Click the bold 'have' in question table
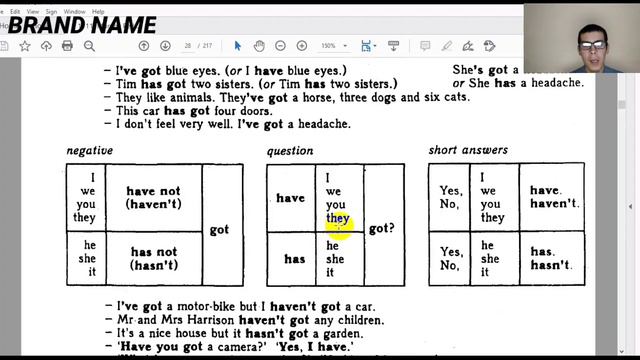The image size is (640, 360). coord(291,198)
